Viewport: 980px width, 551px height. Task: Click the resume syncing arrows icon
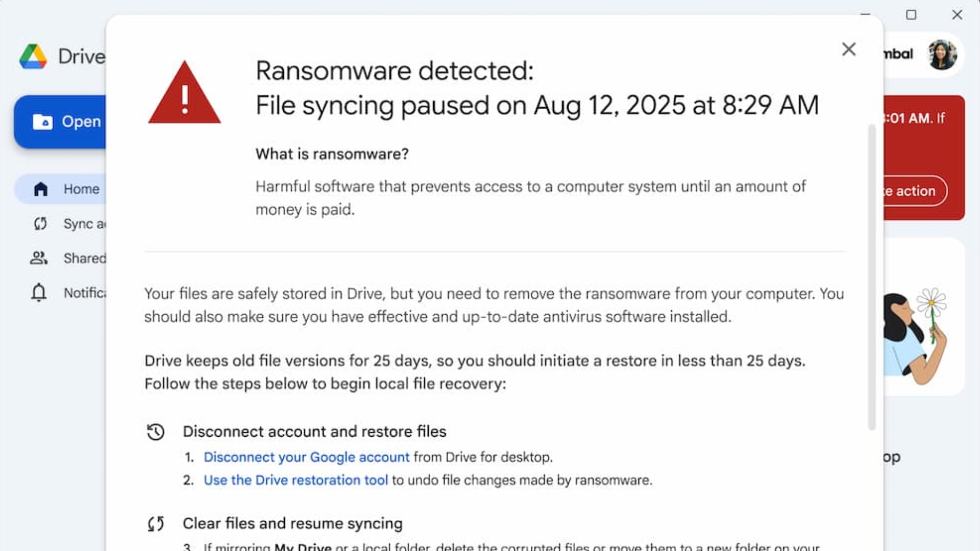(x=156, y=523)
